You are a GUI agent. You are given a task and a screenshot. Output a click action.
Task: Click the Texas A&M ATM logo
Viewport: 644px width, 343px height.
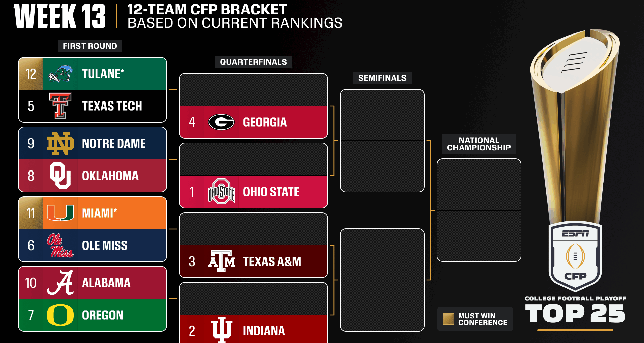[221, 261]
